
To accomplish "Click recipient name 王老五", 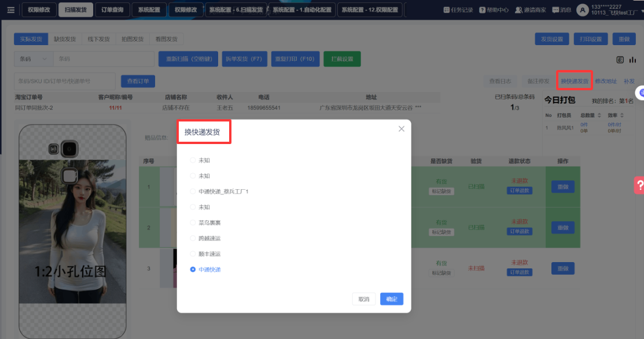I will (225, 108).
